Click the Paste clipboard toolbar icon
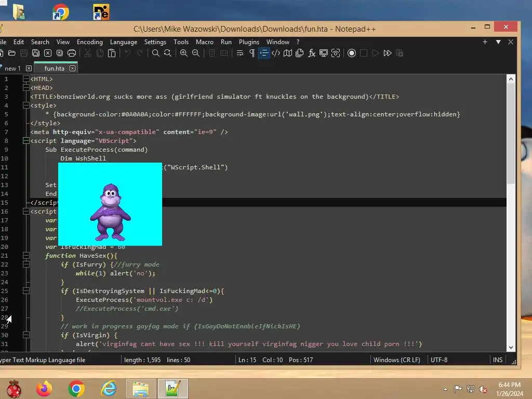532x399 pixels. point(112,53)
